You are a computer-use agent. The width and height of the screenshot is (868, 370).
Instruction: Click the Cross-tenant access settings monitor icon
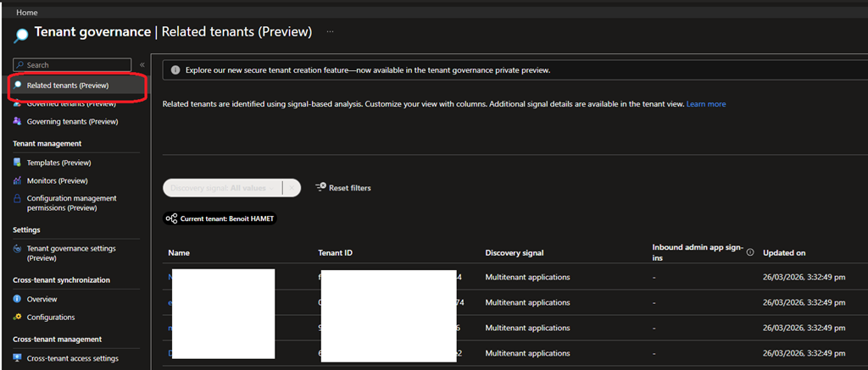point(17,358)
